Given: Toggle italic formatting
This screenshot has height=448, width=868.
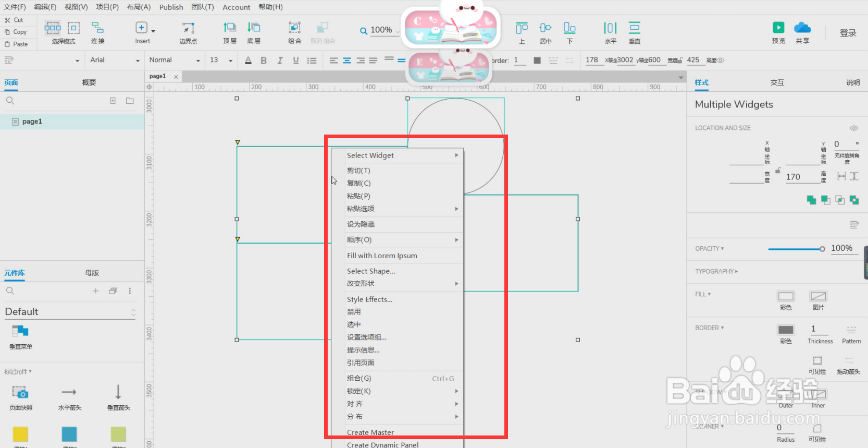Looking at the screenshot, I should [x=280, y=60].
